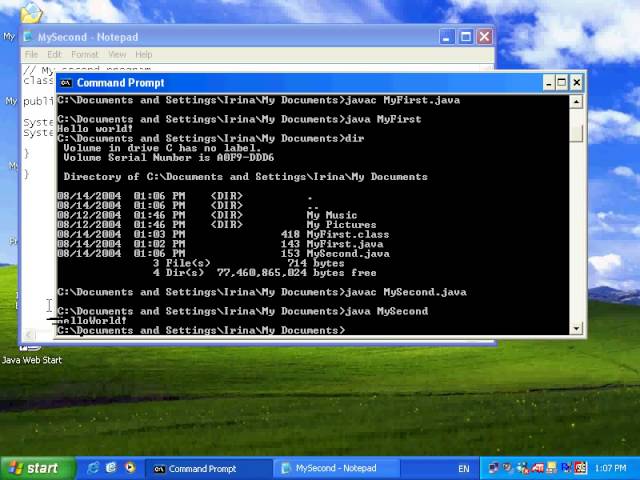Click the Command Prompt title bar text

click(x=120, y=83)
